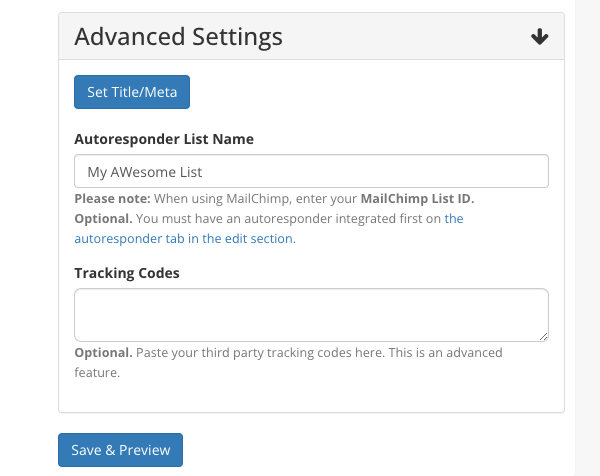Click the "advanced feature" help text
The height and width of the screenshot is (476, 600).
pos(97,373)
